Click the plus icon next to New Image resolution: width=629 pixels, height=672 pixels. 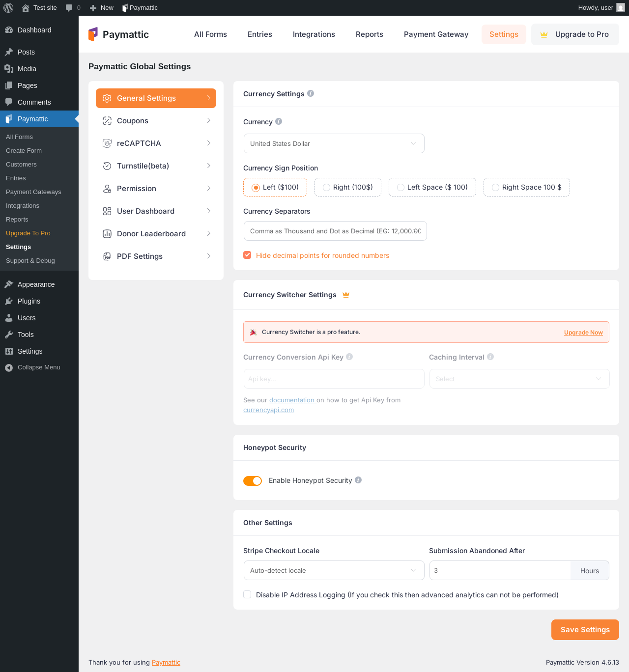(x=93, y=8)
